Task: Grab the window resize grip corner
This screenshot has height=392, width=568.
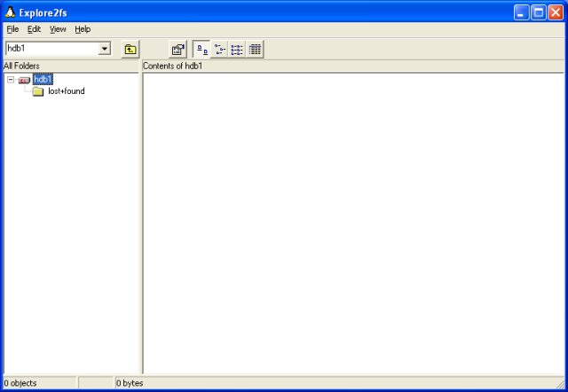Action: [x=560, y=384]
